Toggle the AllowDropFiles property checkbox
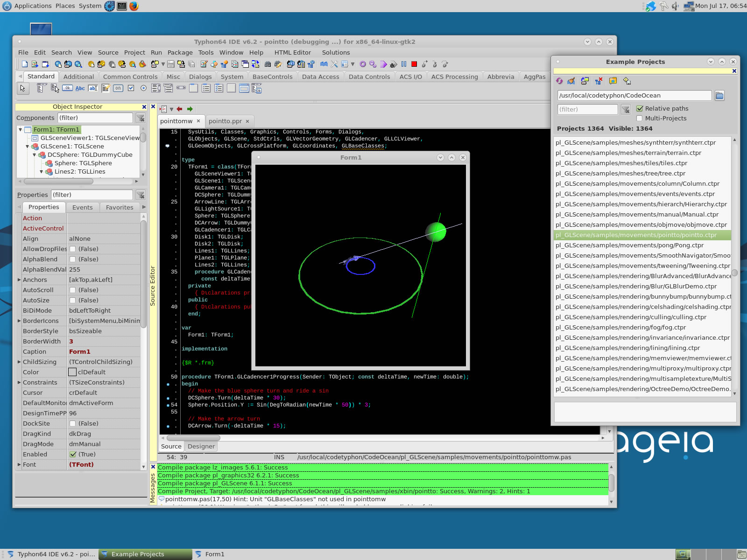This screenshot has width=747, height=560. pyautogui.click(x=73, y=249)
